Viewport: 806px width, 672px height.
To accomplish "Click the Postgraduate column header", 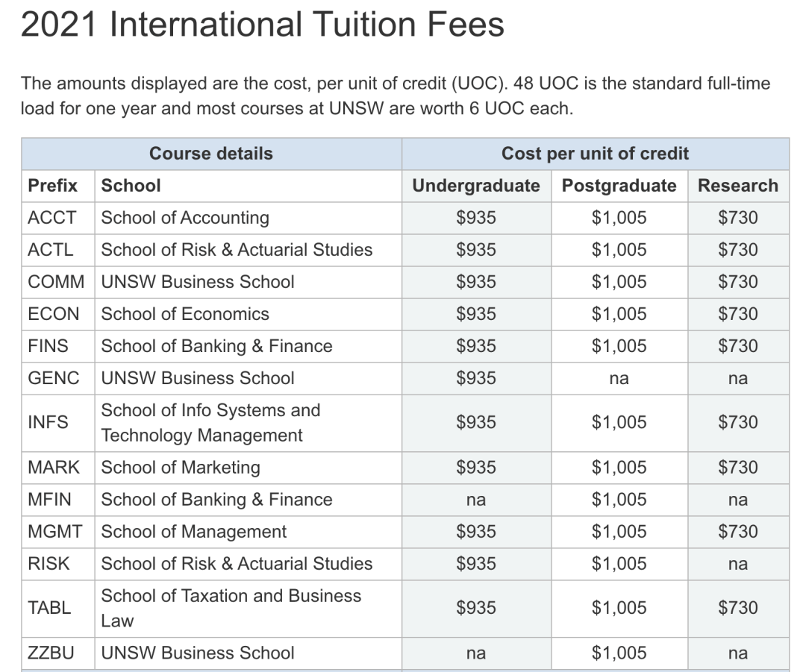I will click(x=619, y=186).
